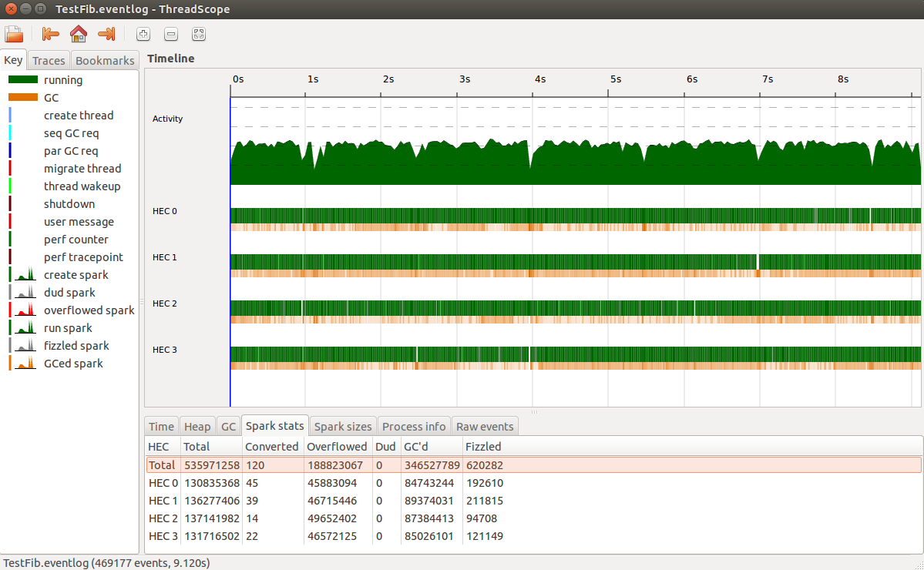This screenshot has height=570, width=924.
Task: Select the Total row in spark stats
Action: [533, 465]
